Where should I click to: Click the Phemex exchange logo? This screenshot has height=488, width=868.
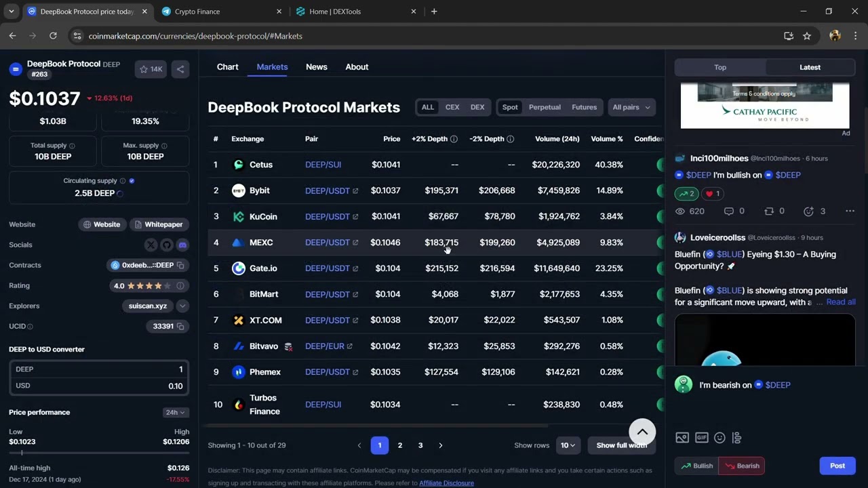point(238,372)
